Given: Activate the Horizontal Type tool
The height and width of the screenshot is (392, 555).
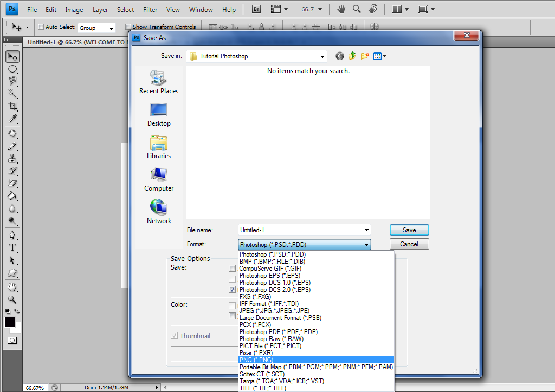Looking at the screenshot, I should point(12,247).
